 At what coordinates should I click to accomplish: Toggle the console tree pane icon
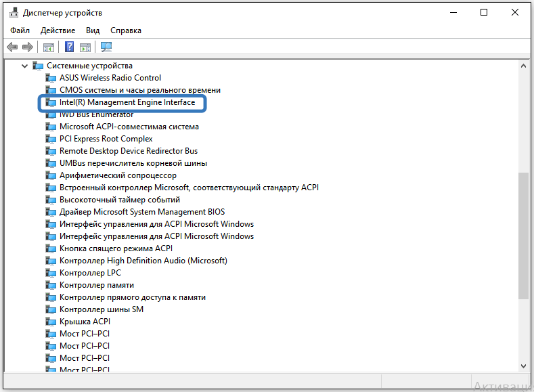(x=49, y=47)
